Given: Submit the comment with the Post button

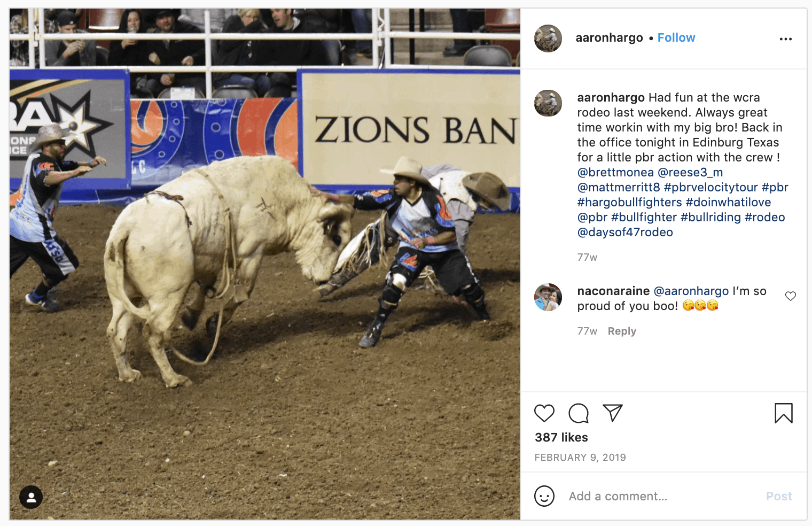Looking at the screenshot, I should point(779,496).
